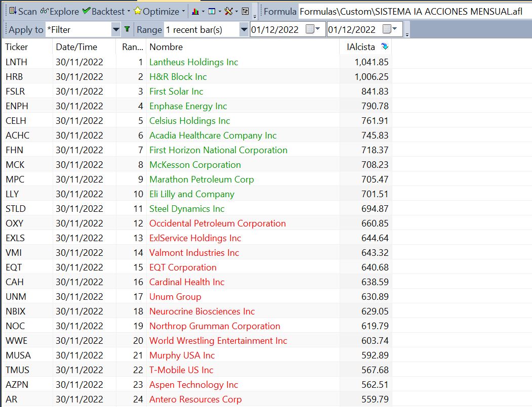This screenshot has height=407, width=532.
Task: Click the Formula path field
Action: 414,12
